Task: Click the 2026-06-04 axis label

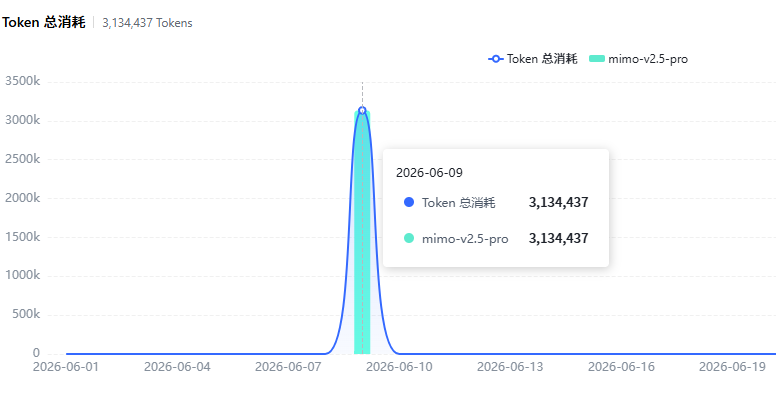Action: [x=177, y=367]
